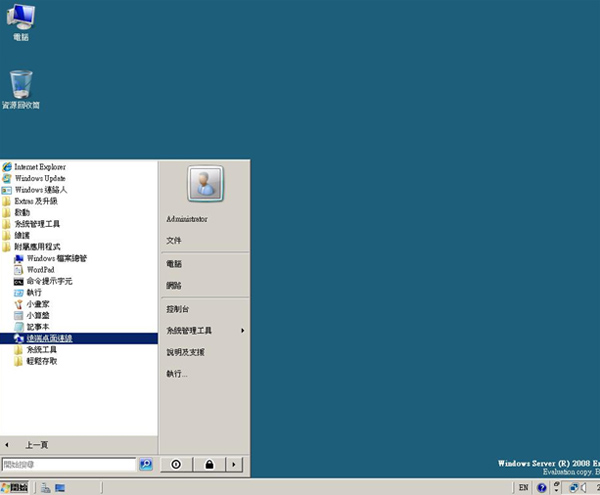
Task: Click the Start menu search box
Action: (68, 465)
